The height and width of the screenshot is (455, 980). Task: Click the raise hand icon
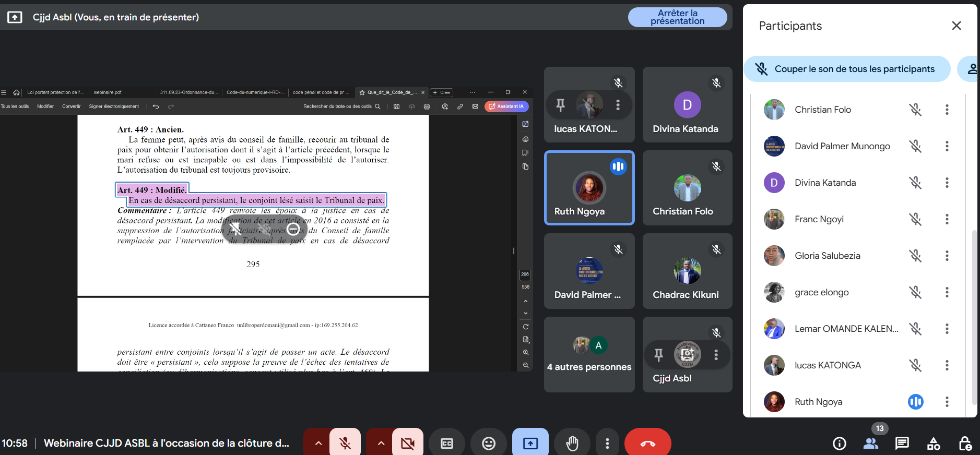point(572,443)
